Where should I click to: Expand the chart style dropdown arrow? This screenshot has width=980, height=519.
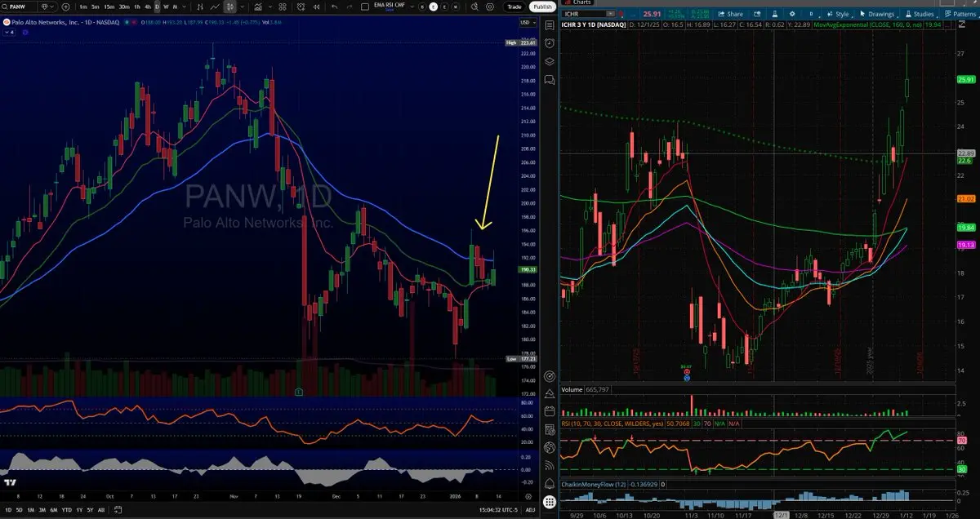pos(242,7)
